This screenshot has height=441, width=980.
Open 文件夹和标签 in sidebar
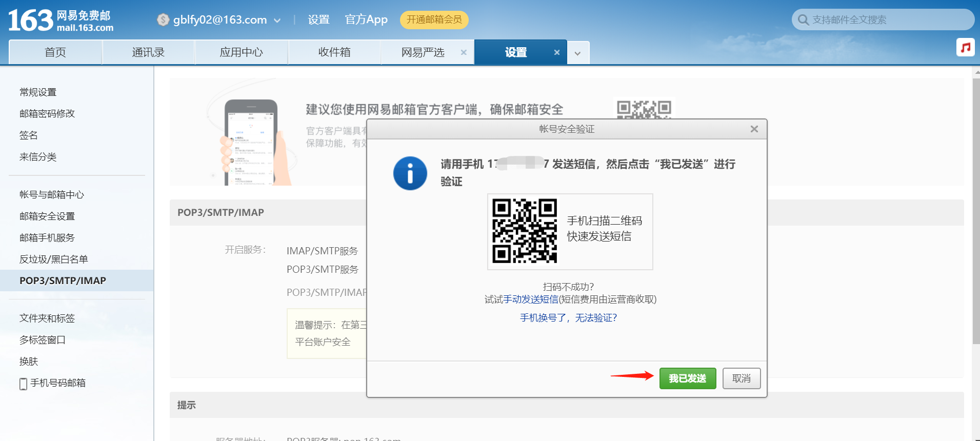(x=47, y=318)
